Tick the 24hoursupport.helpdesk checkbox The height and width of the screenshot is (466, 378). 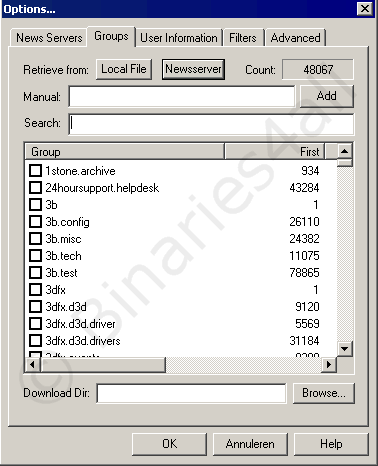tap(35, 188)
